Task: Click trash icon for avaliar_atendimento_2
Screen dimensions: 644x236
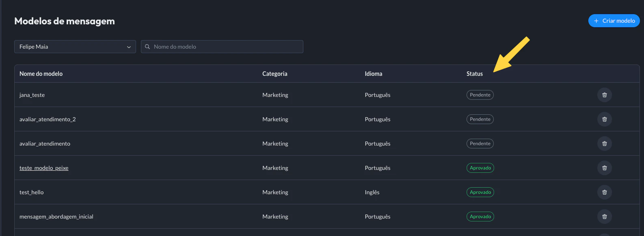Action: pos(604,119)
